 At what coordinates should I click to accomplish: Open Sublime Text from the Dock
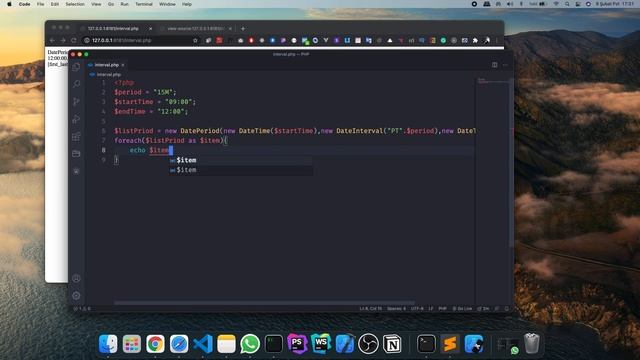click(450, 344)
